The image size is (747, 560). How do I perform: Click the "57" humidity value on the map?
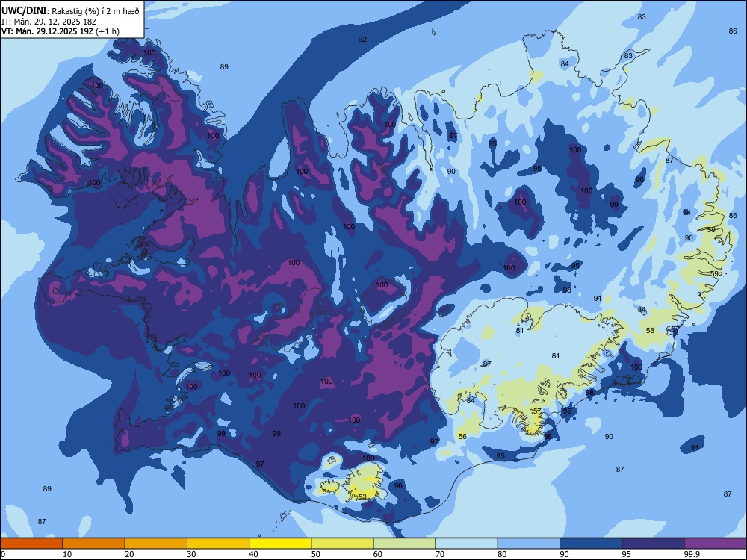pos(537,411)
